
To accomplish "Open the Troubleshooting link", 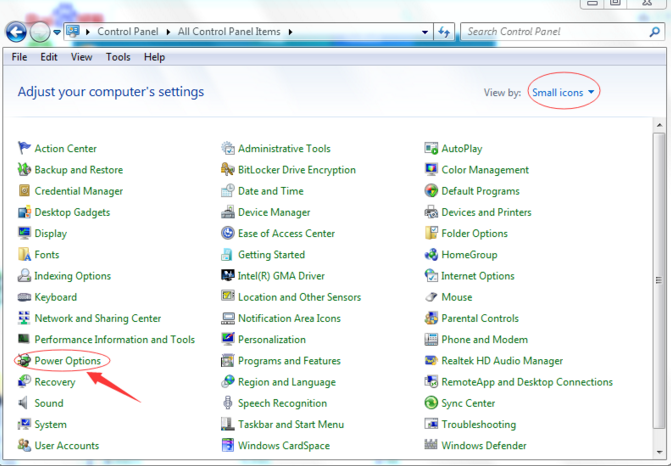I will coord(478,424).
